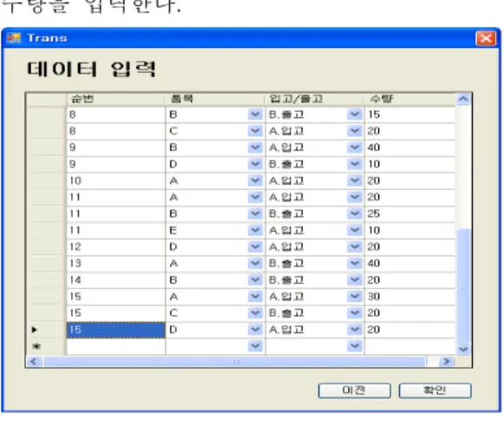Click 수량 cell showing 15

coord(409,115)
